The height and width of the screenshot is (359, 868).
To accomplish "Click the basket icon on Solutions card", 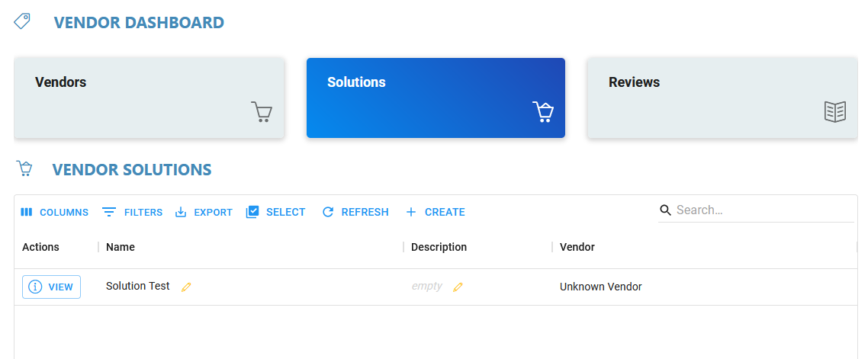I will (542, 112).
